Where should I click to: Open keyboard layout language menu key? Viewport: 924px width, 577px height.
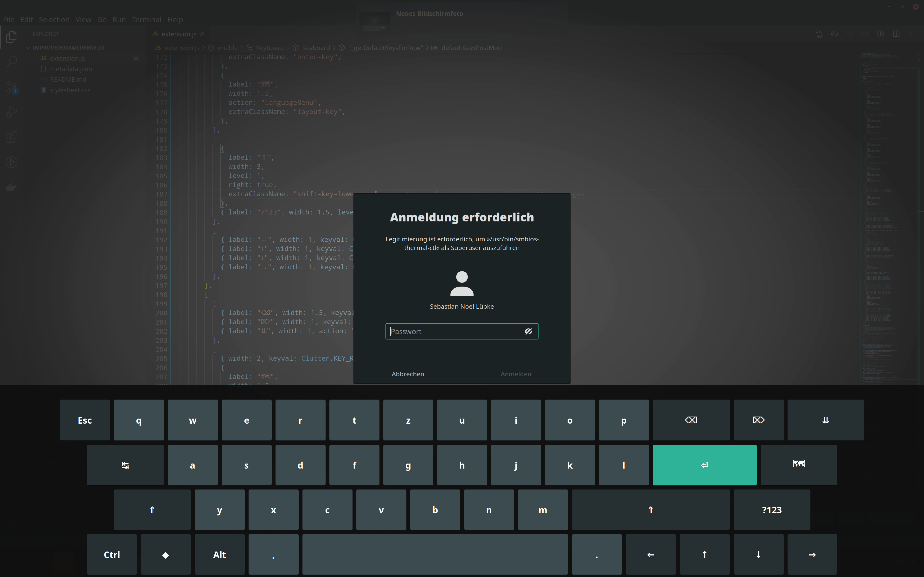[798, 465]
